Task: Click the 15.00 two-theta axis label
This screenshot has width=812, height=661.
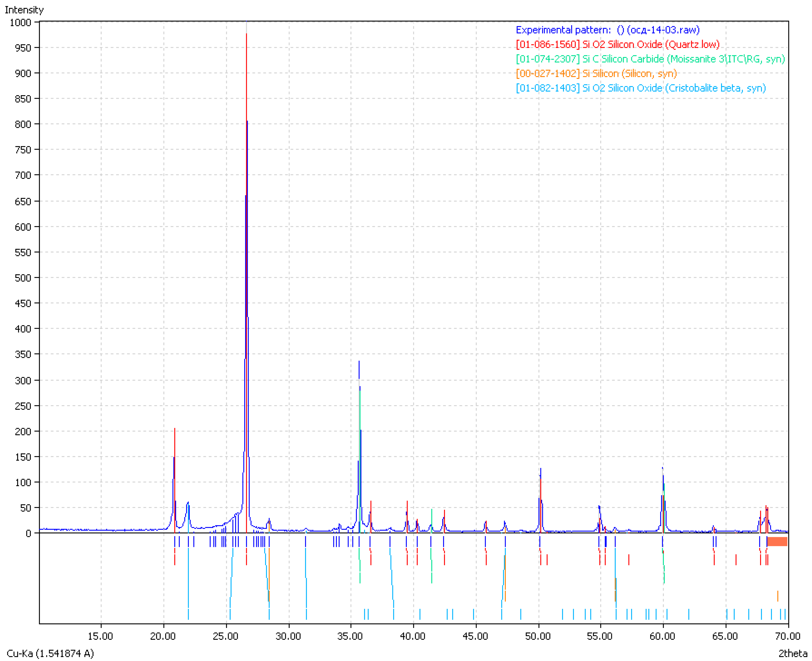Action: coord(100,636)
